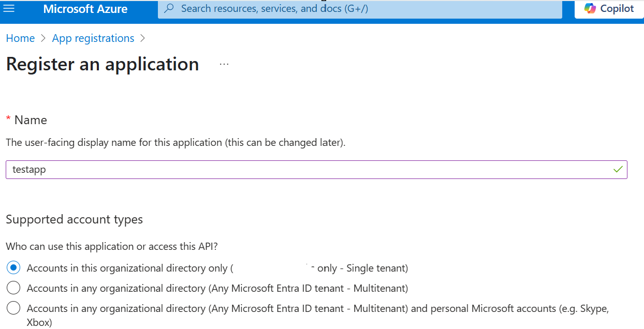The width and height of the screenshot is (644, 329).
Task: Open the hamburger portal menu
Action: point(9,9)
